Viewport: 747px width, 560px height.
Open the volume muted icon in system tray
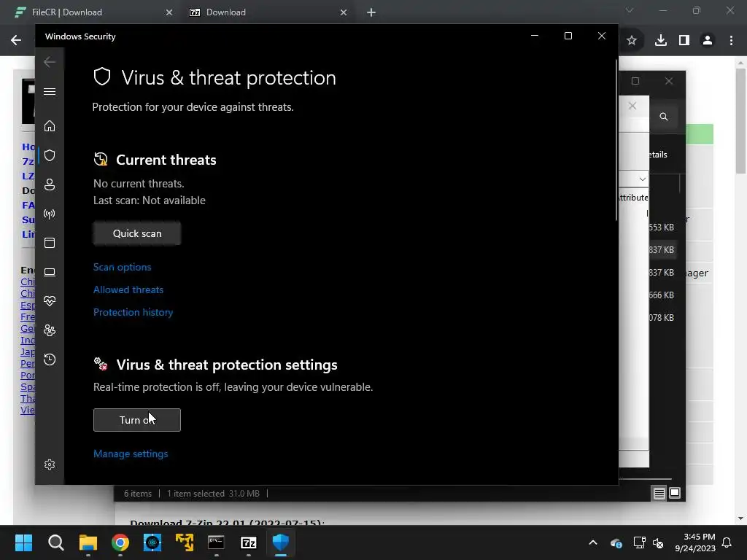click(x=658, y=542)
